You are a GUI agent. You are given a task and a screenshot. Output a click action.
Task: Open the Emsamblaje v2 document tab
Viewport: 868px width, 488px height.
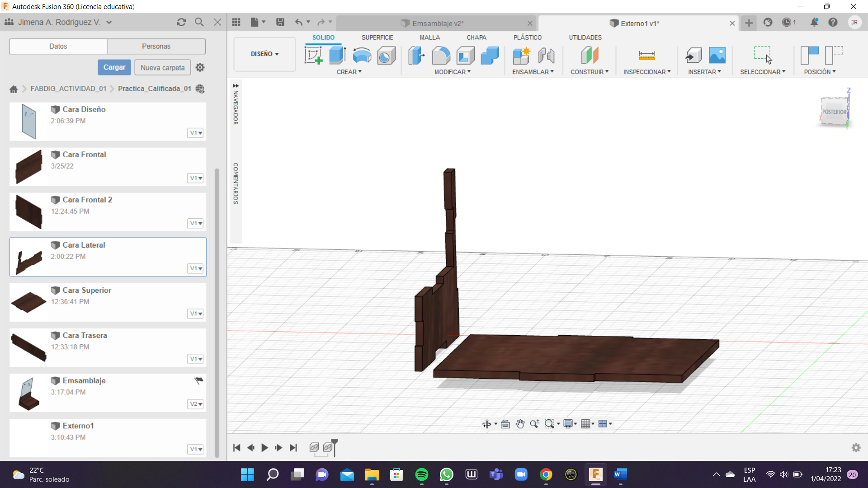coord(437,23)
